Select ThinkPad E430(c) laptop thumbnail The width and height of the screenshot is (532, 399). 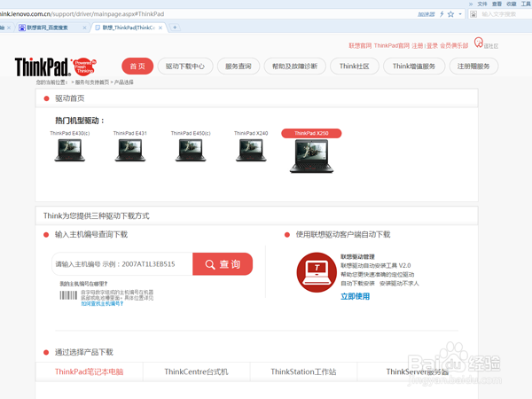click(x=69, y=151)
